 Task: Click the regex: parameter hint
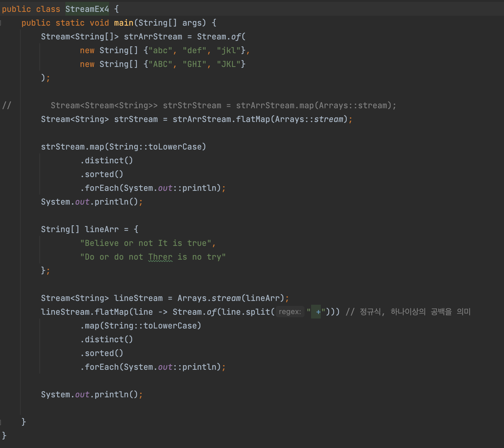click(x=290, y=312)
